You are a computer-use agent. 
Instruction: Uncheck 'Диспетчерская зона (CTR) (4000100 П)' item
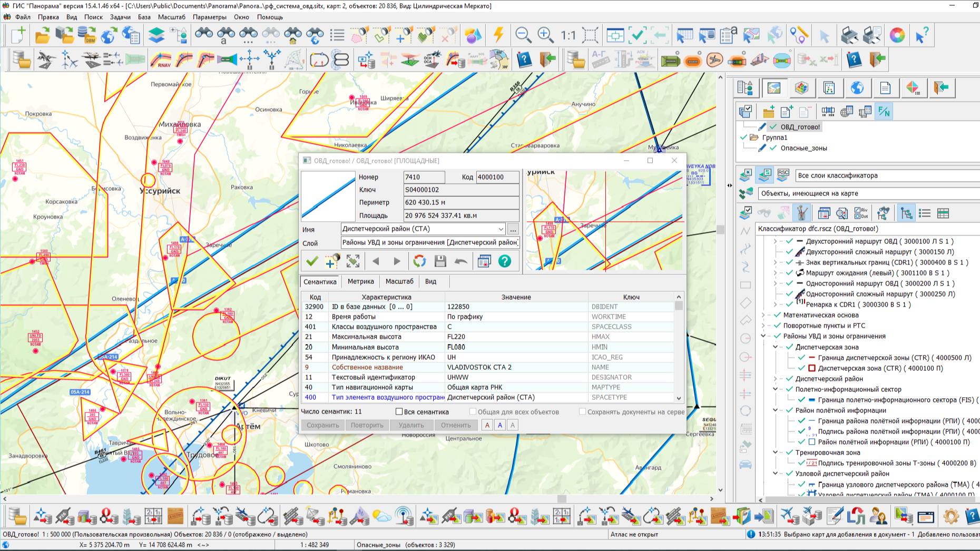tap(801, 368)
